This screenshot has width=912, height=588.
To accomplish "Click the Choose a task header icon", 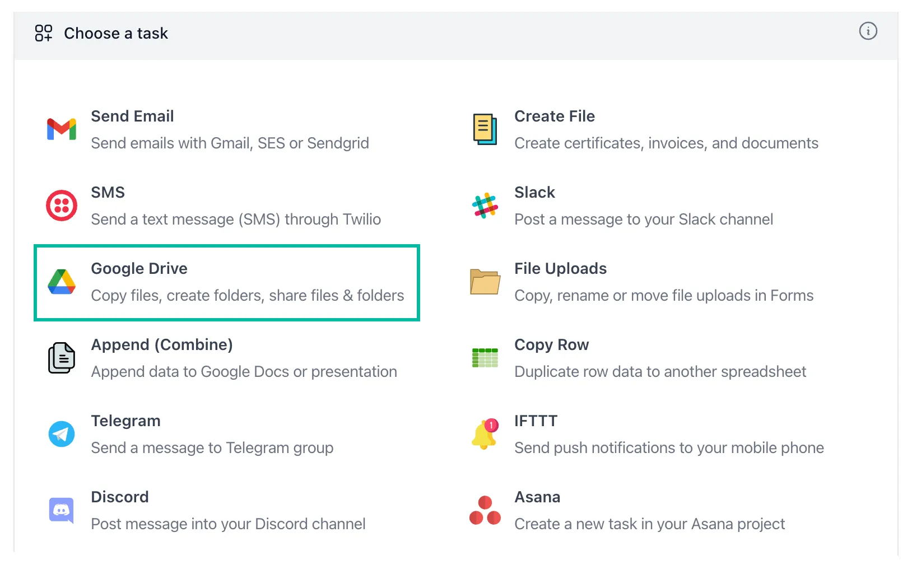I will [x=44, y=33].
